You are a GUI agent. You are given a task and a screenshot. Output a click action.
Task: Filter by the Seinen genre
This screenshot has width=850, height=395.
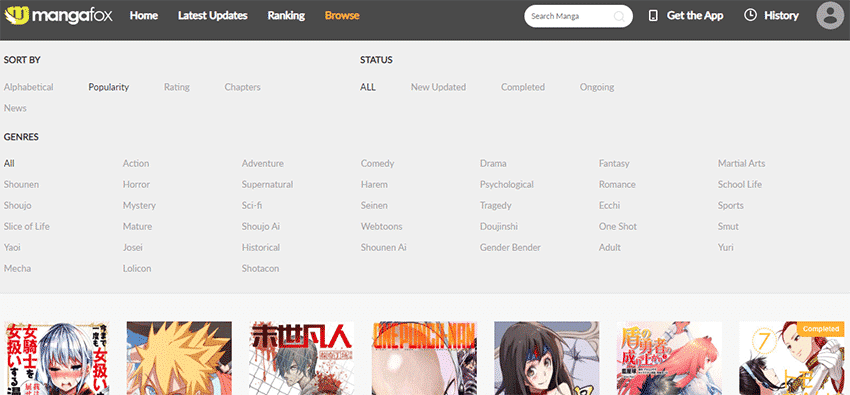click(374, 205)
